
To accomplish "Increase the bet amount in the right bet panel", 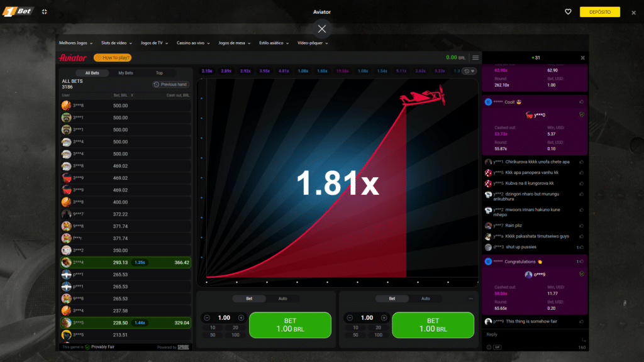I will (384, 317).
